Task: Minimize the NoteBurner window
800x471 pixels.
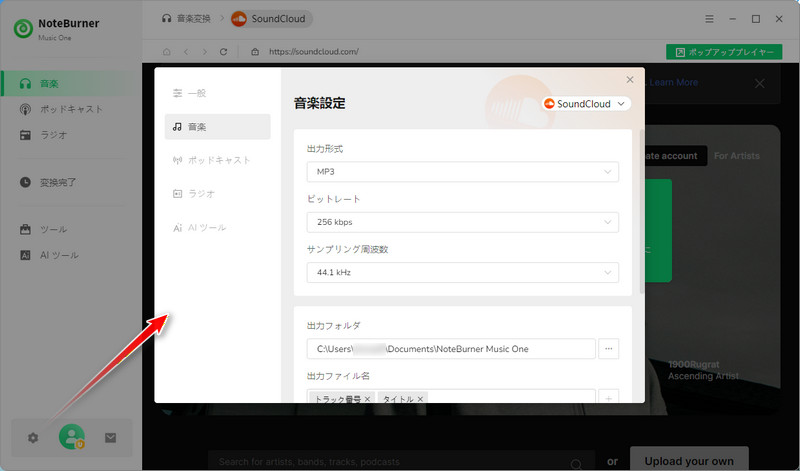Action: [733, 19]
